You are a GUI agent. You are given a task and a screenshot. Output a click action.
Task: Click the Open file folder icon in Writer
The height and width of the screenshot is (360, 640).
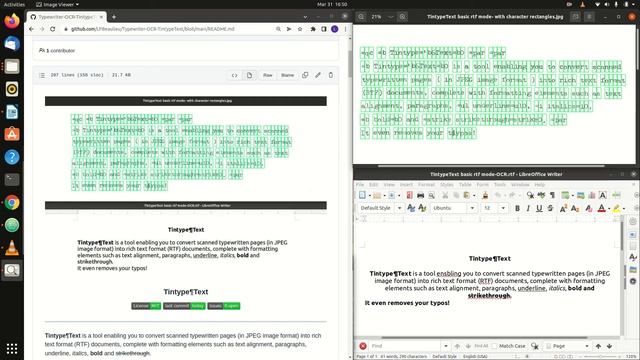click(377, 195)
